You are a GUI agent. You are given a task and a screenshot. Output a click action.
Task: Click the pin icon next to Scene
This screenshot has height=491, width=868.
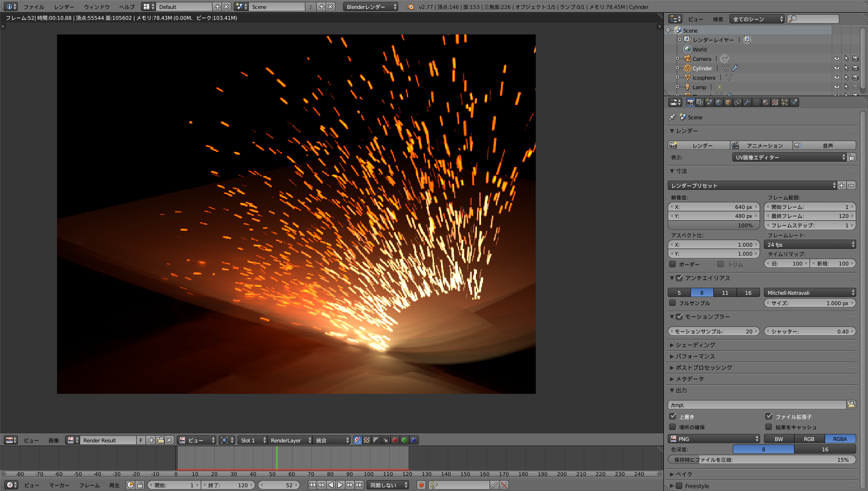pos(672,117)
